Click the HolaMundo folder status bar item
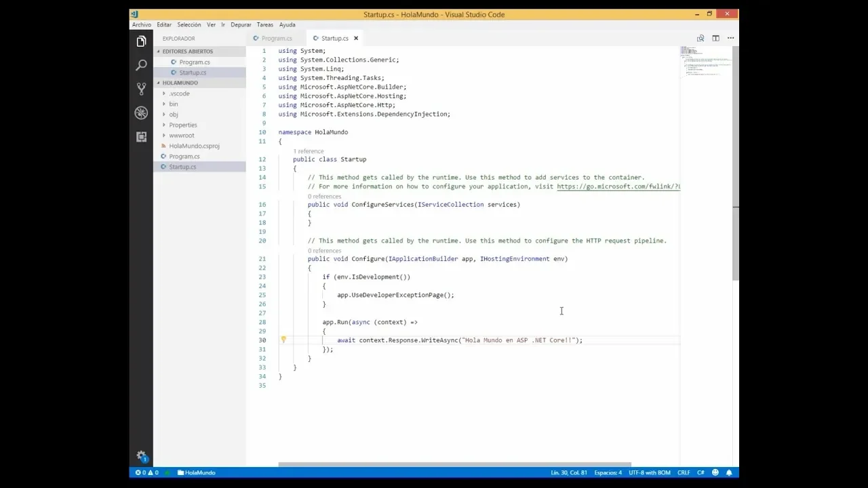Screen dimensions: 868x488 point(197,472)
